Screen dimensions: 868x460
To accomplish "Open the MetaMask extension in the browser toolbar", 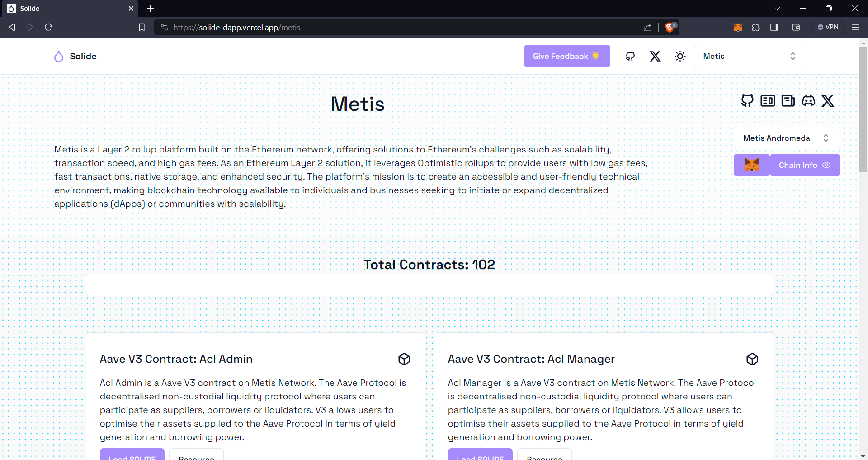I will tap(738, 27).
